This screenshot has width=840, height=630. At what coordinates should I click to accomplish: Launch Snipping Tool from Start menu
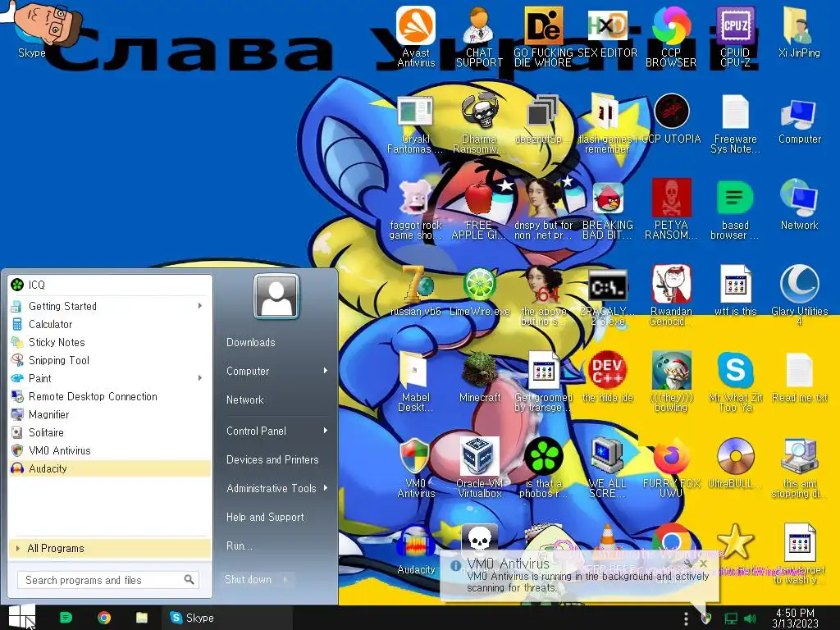coord(110,360)
